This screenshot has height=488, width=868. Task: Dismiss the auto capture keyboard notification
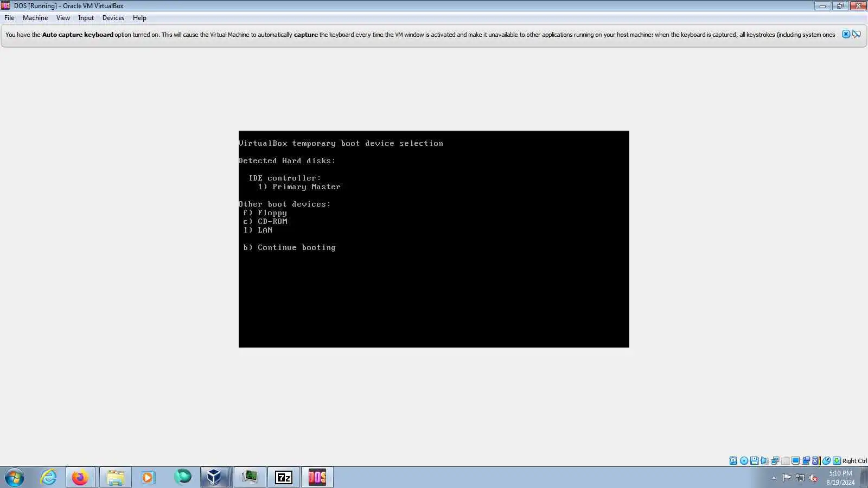coord(846,34)
